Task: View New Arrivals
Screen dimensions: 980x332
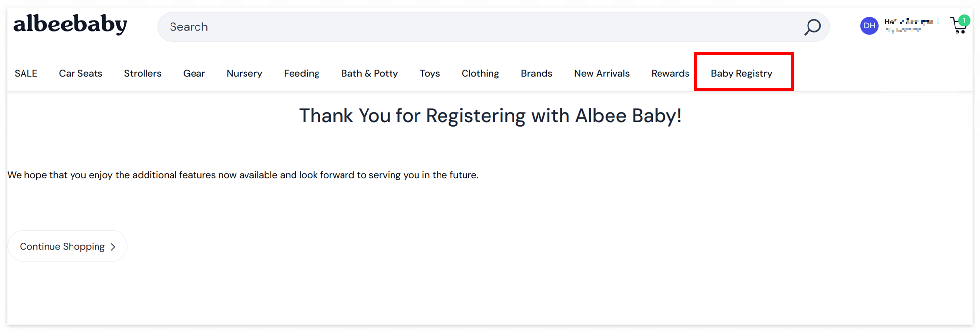Action: click(602, 73)
